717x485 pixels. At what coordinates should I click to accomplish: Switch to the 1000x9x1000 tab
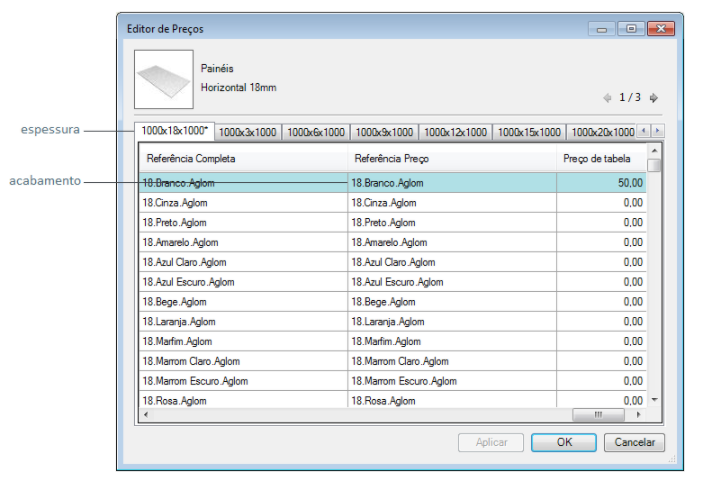click(384, 132)
